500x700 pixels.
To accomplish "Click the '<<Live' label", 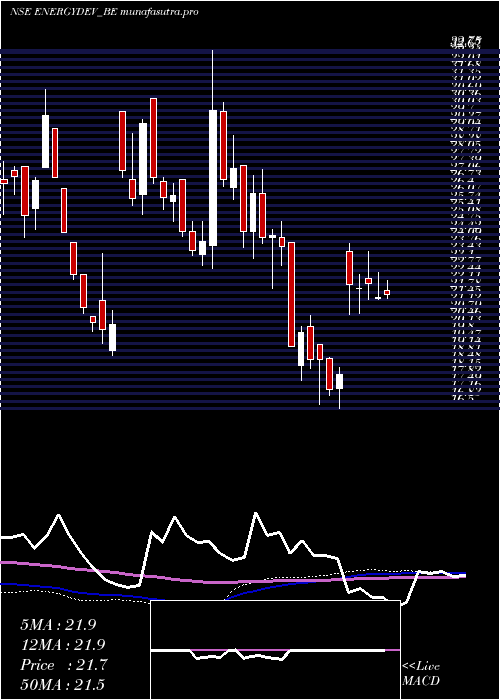I will (x=421, y=667).
